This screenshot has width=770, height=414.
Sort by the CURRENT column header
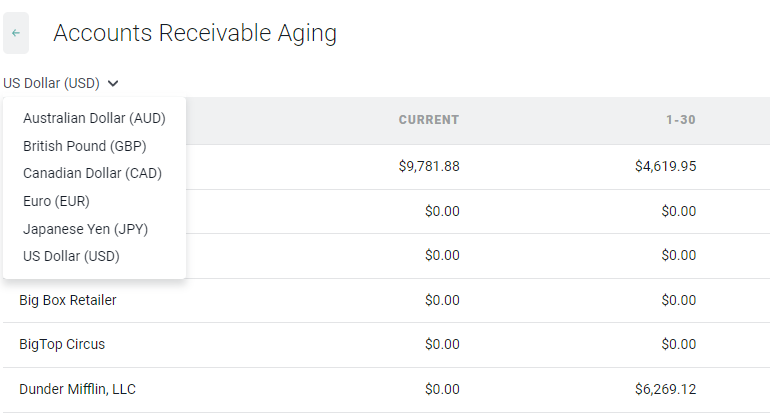pos(428,120)
